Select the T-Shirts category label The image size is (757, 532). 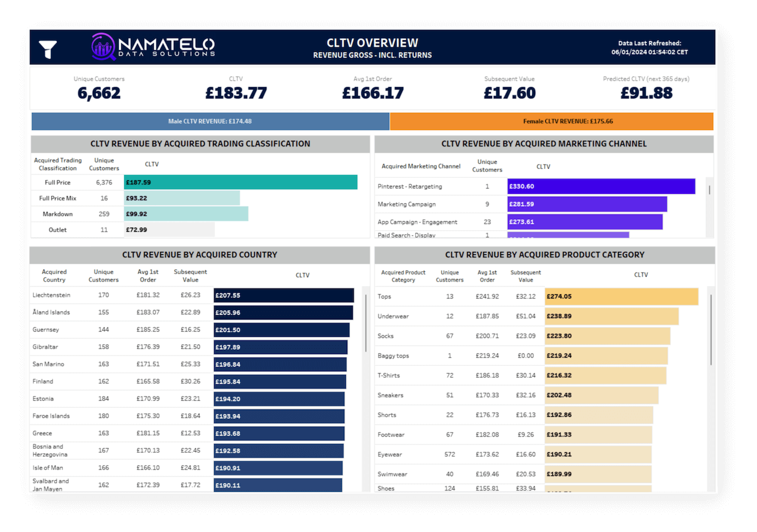coord(389,375)
